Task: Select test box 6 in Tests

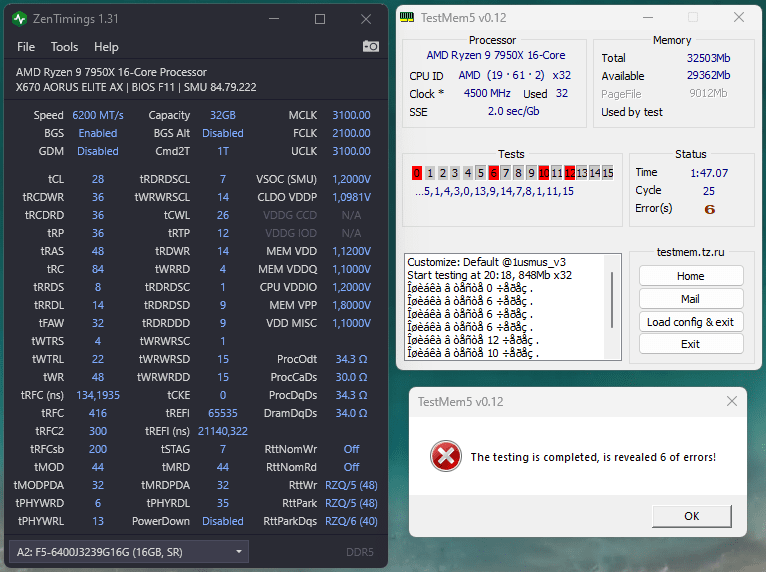Action: coord(493,173)
